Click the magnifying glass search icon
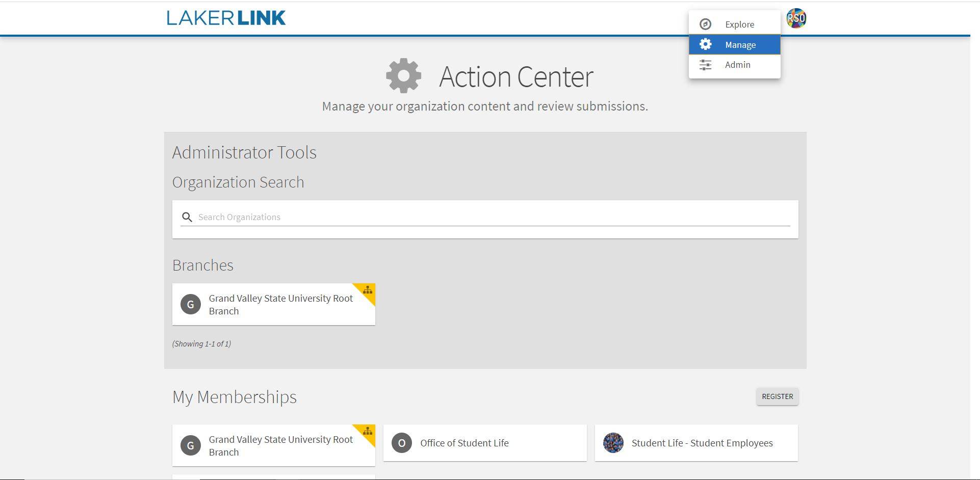Viewport: 980px width, 480px height. coord(187,217)
